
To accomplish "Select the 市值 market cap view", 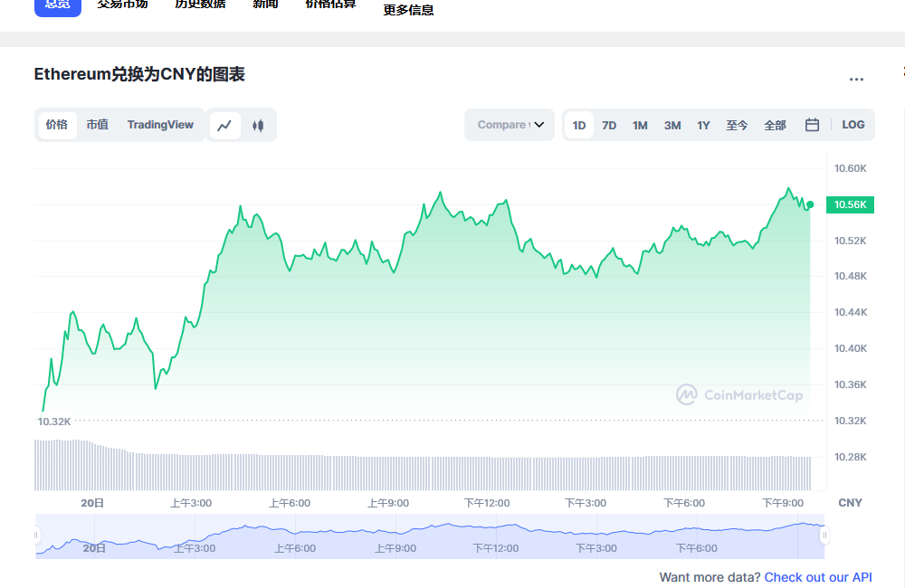I will pos(98,125).
